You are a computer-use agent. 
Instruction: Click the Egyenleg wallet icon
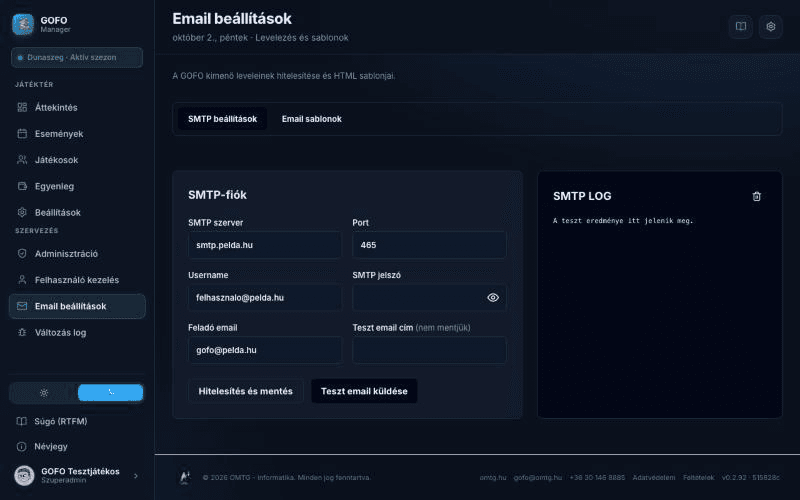pyautogui.click(x=22, y=186)
